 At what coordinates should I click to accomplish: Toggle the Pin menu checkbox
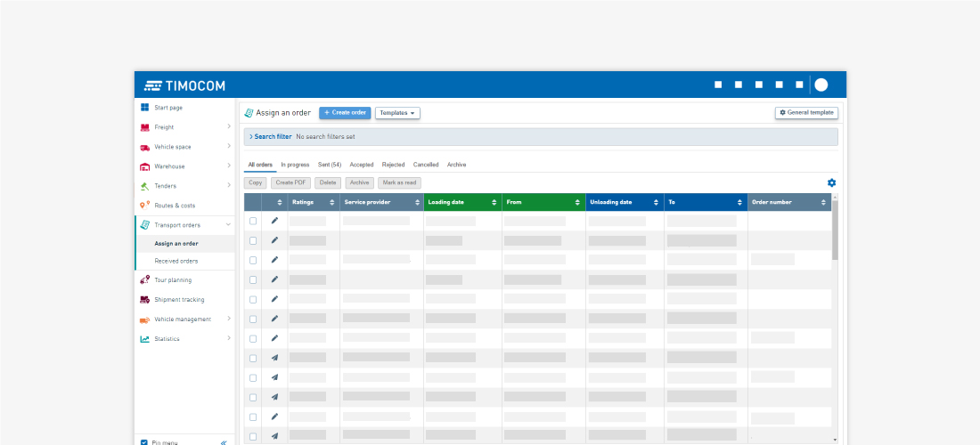click(x=144, y=441)
